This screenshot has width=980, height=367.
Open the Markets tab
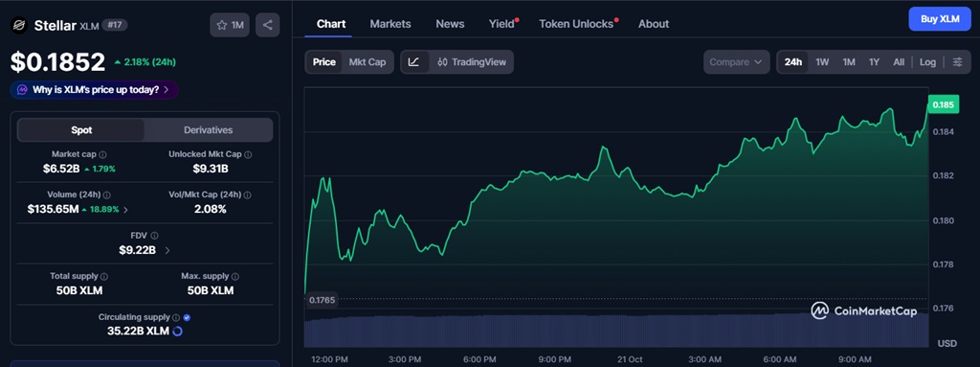coord(390,24)
